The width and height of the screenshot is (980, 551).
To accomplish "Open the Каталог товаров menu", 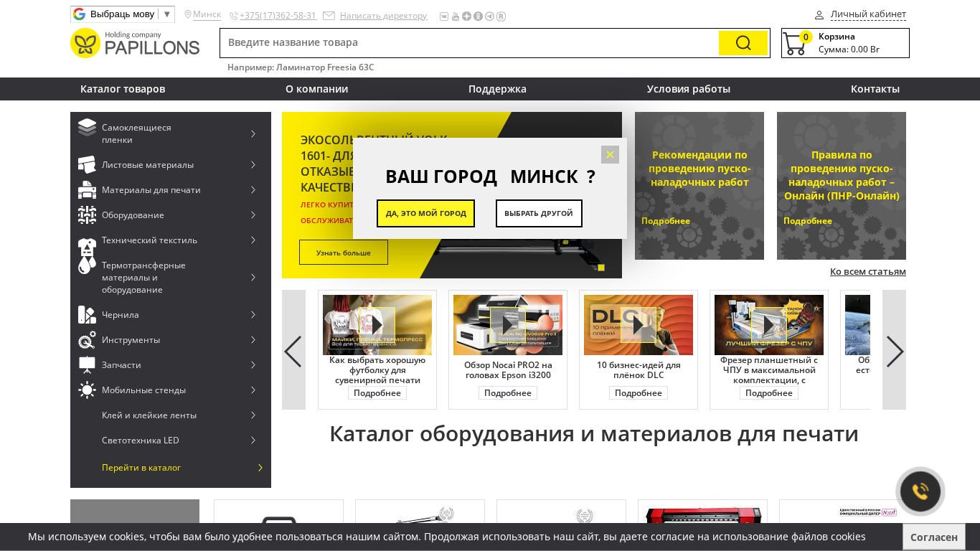I will pos(123,89).
